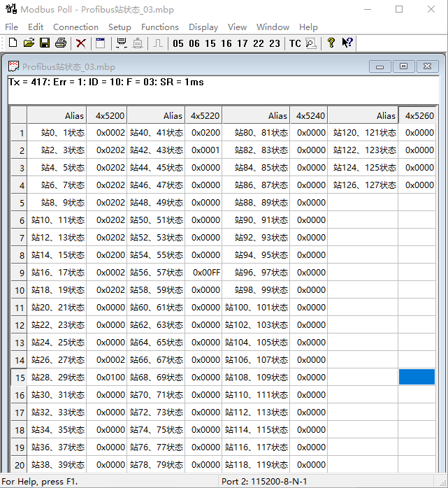This screenshot has width=448, height=488.
Task: Select function code 05 toolbar button
Action: pos(178,43)
